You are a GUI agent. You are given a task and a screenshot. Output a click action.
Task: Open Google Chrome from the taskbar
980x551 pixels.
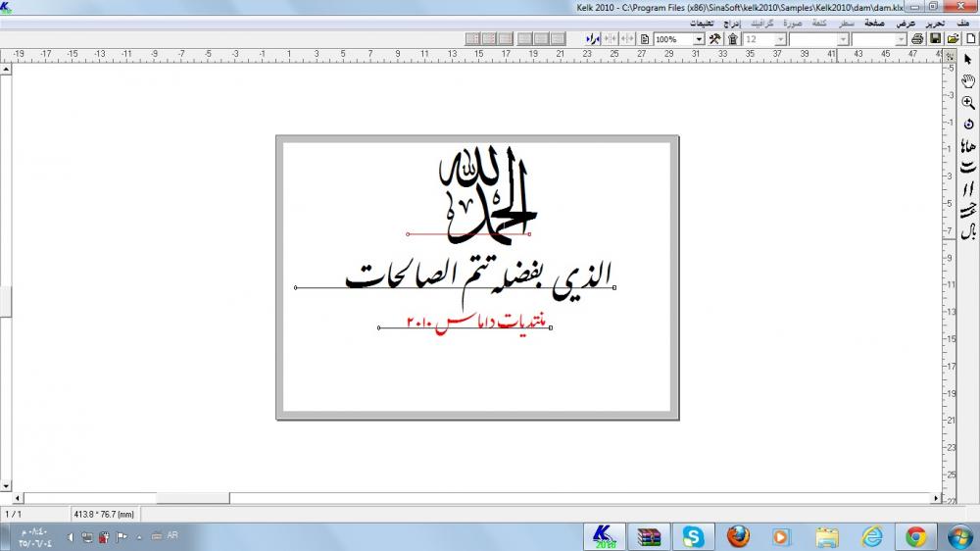click(x=916, y=536)
